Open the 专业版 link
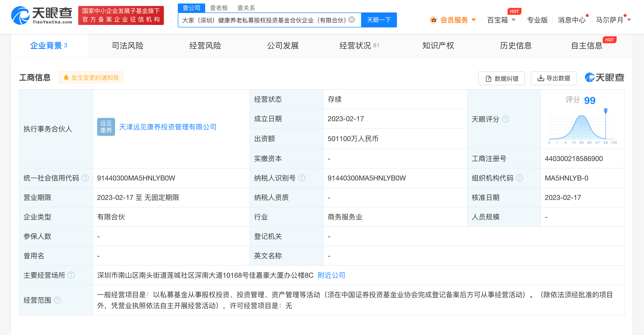644x335 pixels. click(x=537, y=20)
